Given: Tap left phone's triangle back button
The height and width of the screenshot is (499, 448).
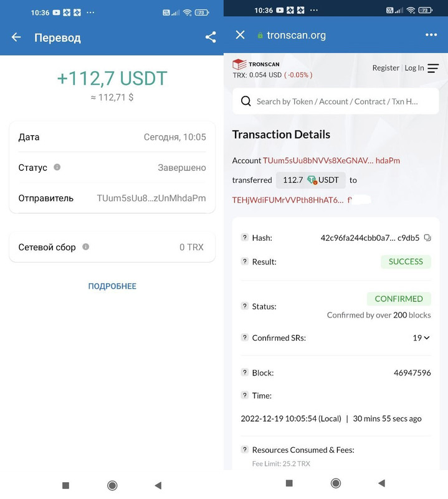Looking at the screenshot, I should coord(158,485).
